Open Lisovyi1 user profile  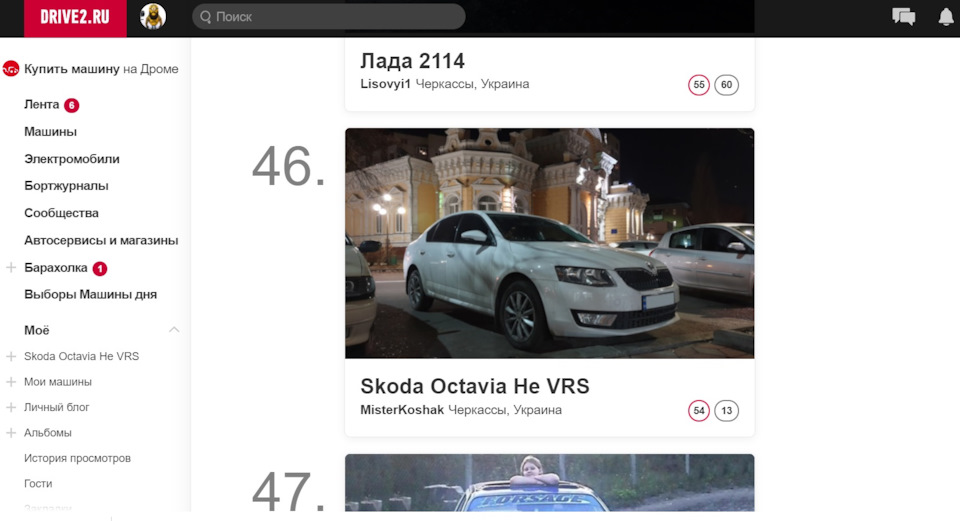[x=385, y=84]
